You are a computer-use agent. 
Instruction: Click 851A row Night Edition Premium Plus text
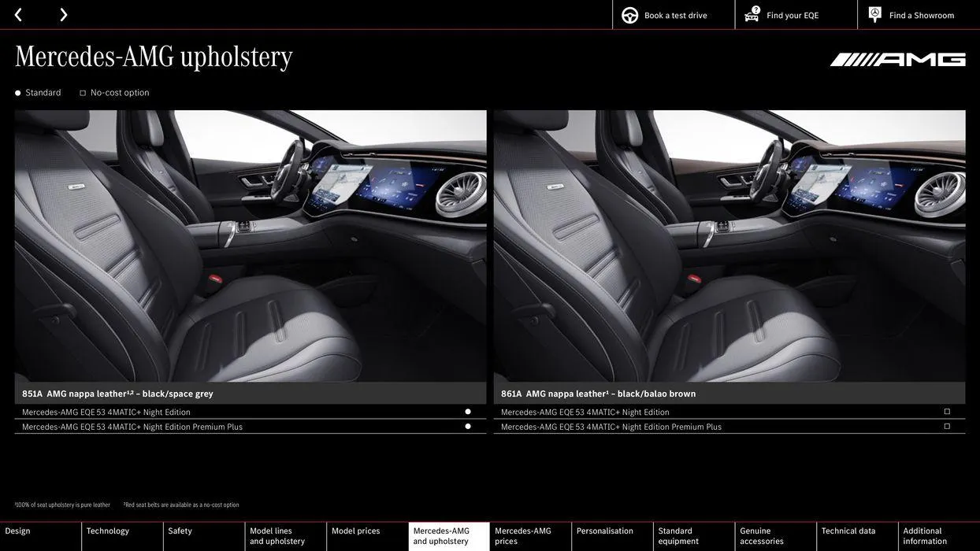[x=132, y=427]
